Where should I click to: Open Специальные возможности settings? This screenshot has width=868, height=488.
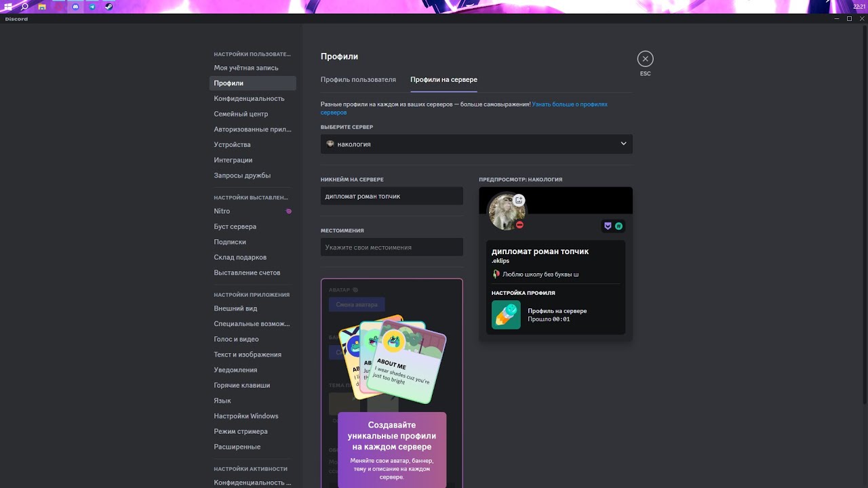pos(252,324)
